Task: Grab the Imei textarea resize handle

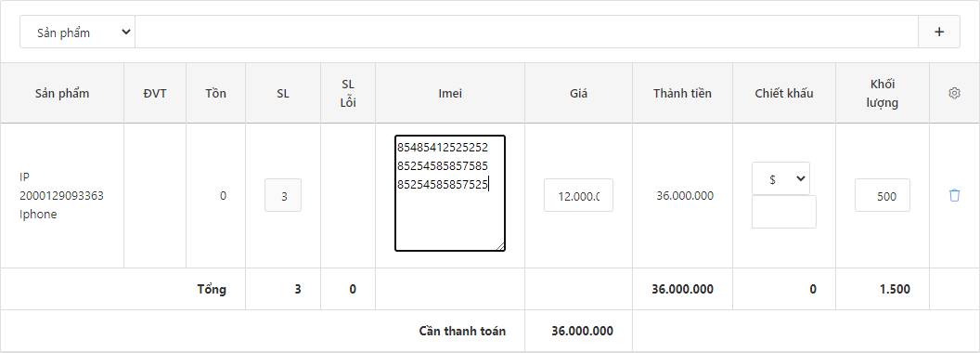Action: (x=500, y=246)
